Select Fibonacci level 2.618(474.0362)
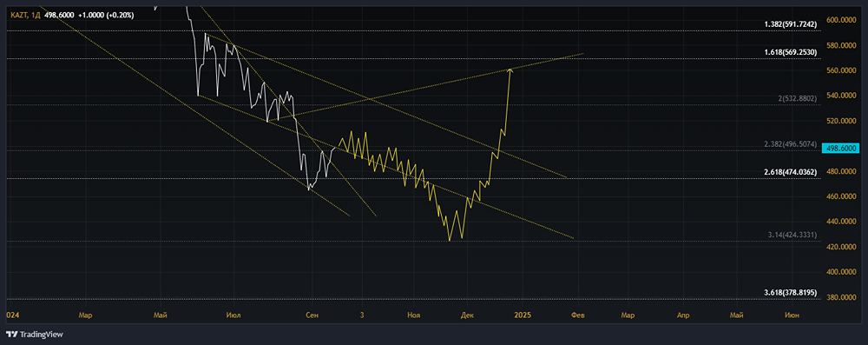The height and width of the screenshot is (345, 868). (x=790, y=172)
